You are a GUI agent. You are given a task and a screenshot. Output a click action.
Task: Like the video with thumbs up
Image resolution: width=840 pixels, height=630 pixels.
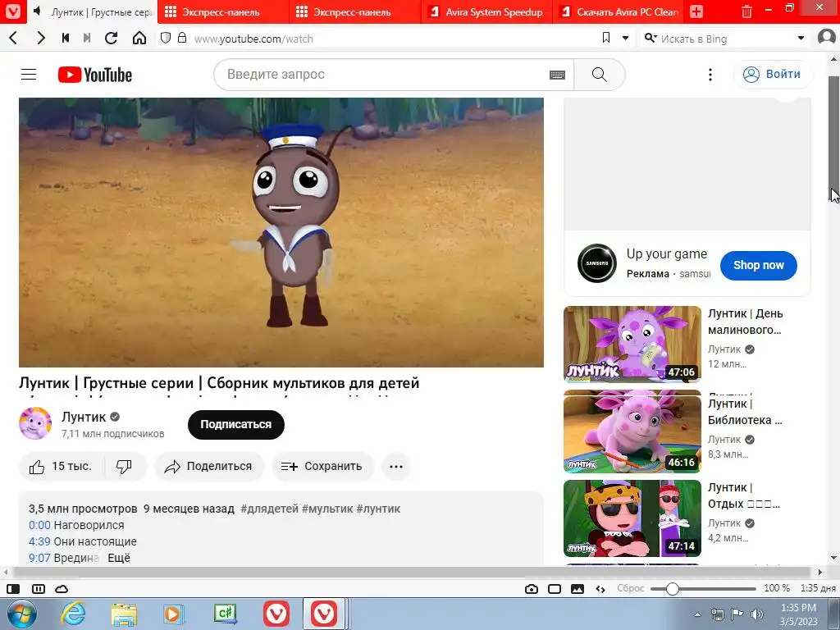click(62, 467)
